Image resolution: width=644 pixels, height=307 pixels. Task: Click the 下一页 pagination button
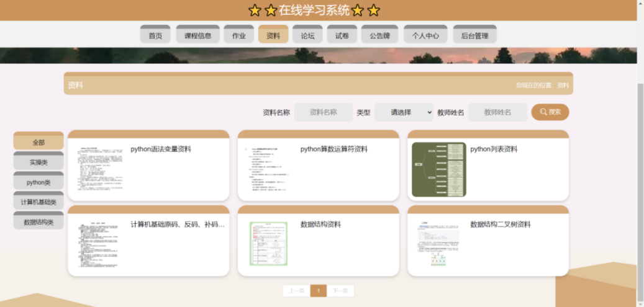[340, 291]
